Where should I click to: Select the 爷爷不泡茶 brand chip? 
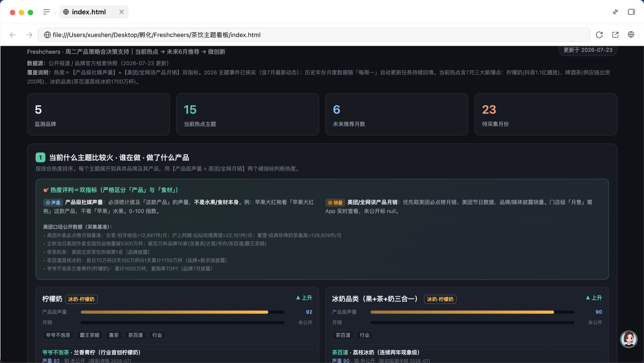(x=58, y=335)
